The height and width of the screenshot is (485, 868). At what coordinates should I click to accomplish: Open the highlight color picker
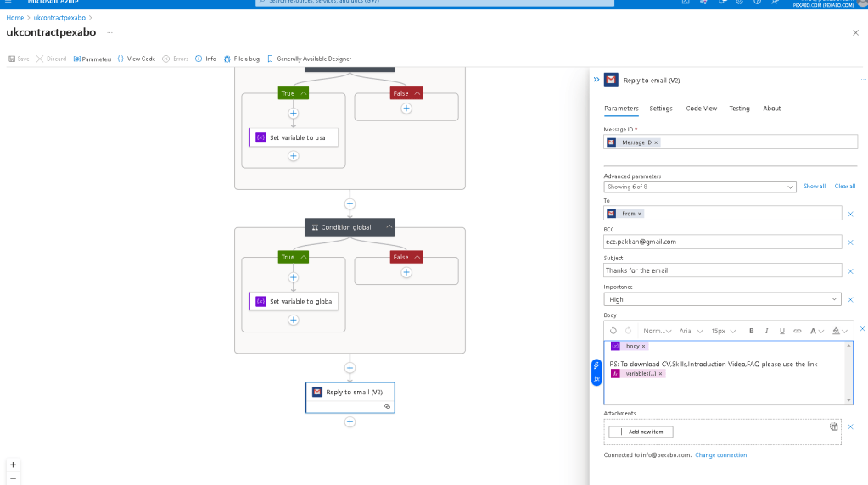[x=840, y=331]
